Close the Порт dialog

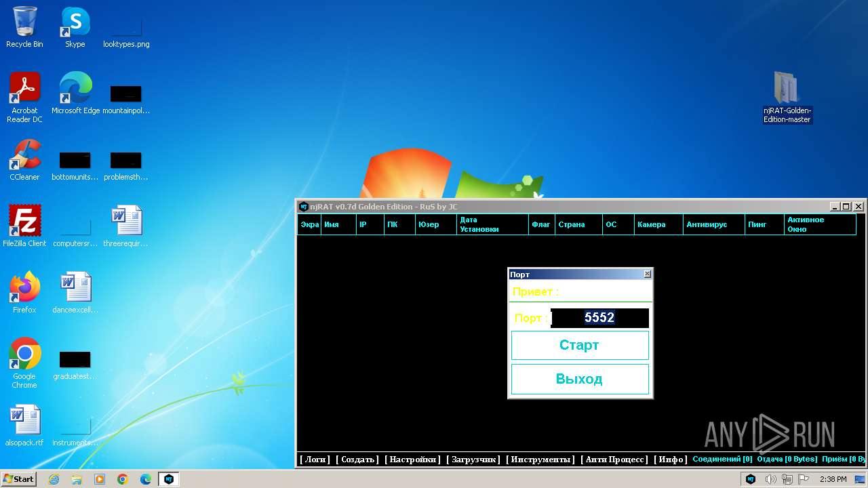point(647,274)
